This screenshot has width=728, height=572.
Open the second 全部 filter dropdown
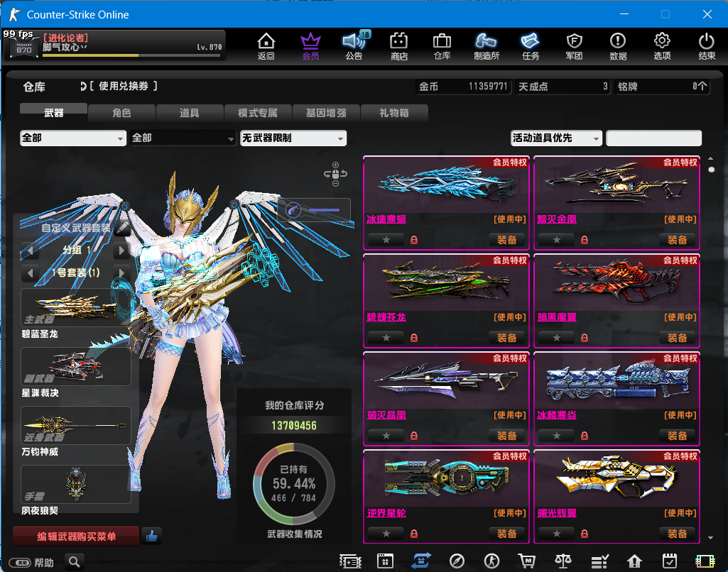pos(183,138)
